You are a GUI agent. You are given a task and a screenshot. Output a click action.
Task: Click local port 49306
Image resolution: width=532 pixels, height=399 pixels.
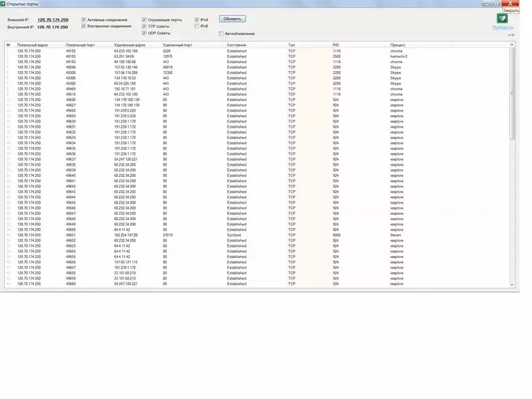[71, 78]
